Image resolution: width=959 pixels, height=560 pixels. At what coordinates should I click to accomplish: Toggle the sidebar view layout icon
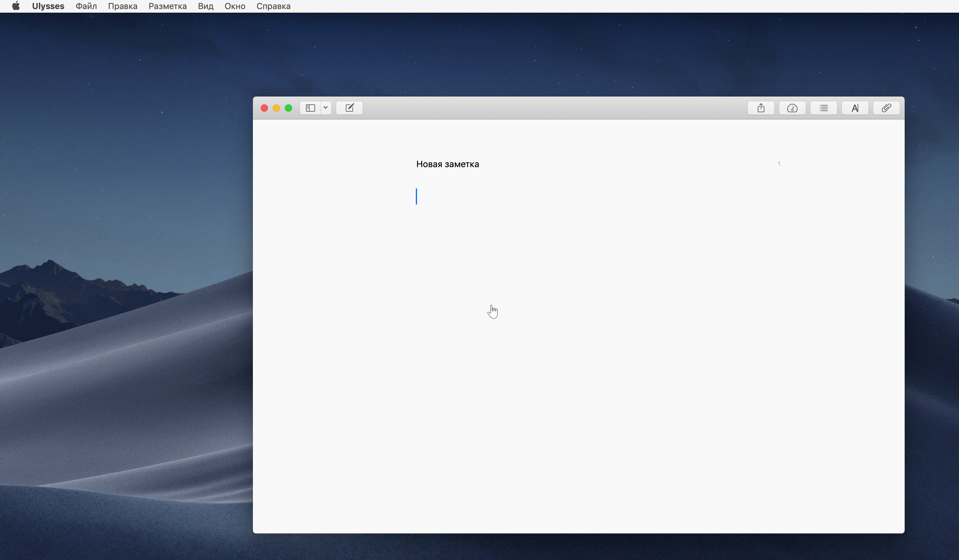(x=310, y=108)
